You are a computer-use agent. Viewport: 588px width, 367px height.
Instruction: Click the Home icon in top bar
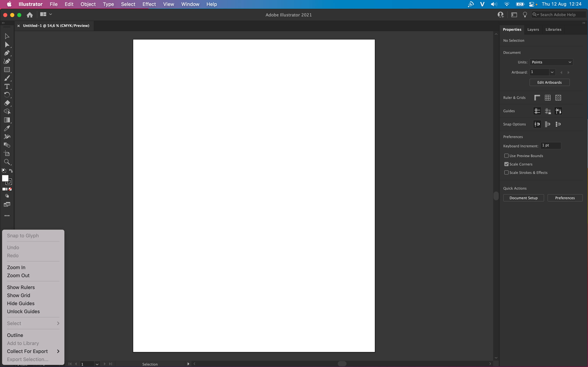30,15
